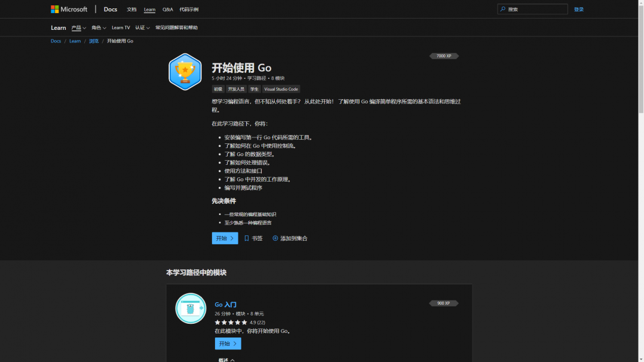Focus the 搜索 search field
This screenshot has height=362, width=644.
coord(532,9)
